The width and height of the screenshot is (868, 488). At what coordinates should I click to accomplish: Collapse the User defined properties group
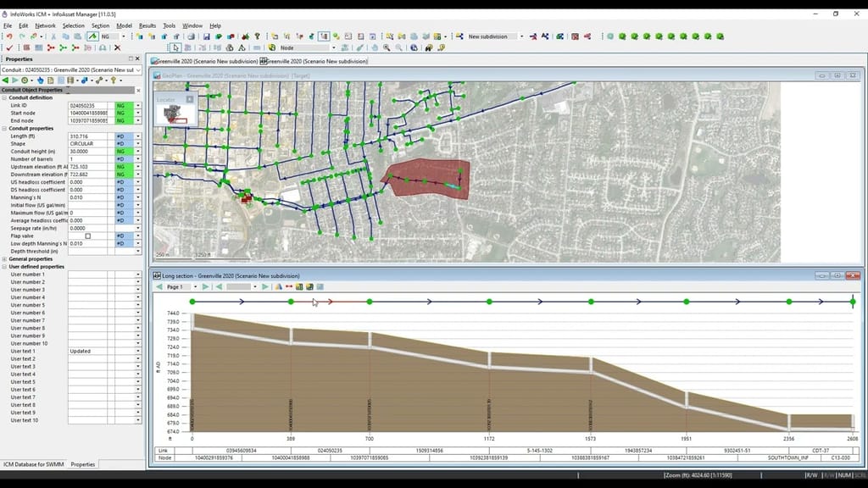[x=4, y=267]
